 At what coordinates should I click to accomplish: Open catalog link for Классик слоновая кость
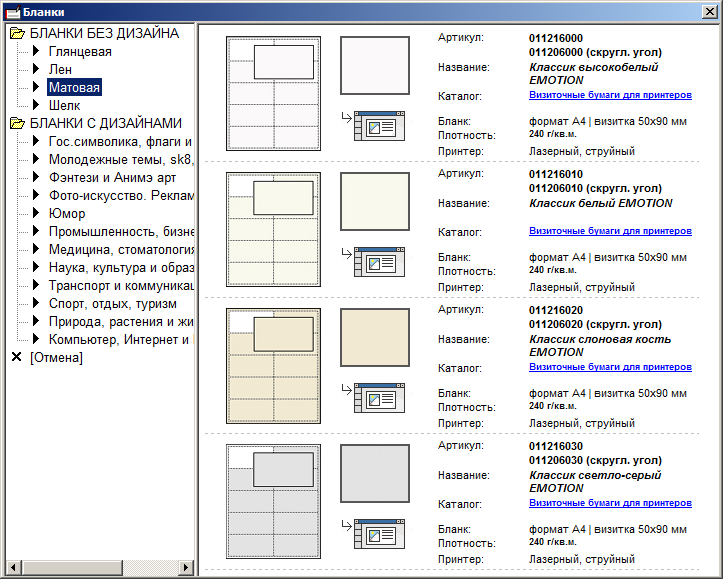[x=610, y=367]
